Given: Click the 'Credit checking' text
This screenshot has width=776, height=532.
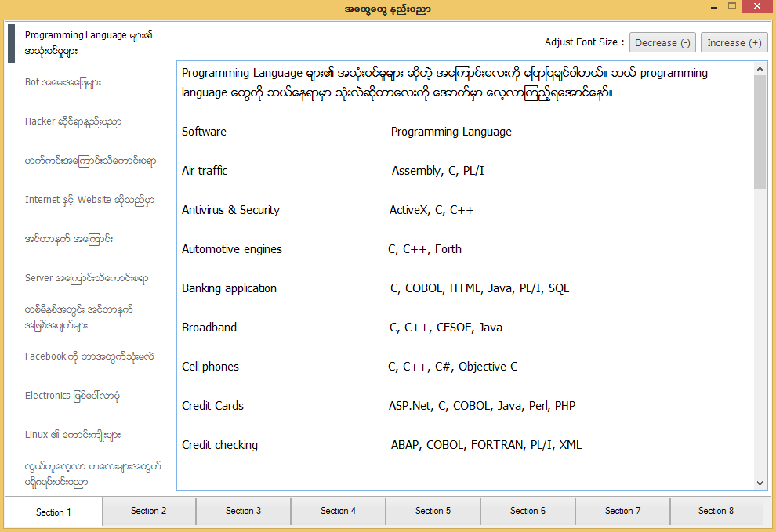Looking at the screenshot, I should tap(219, 445).
